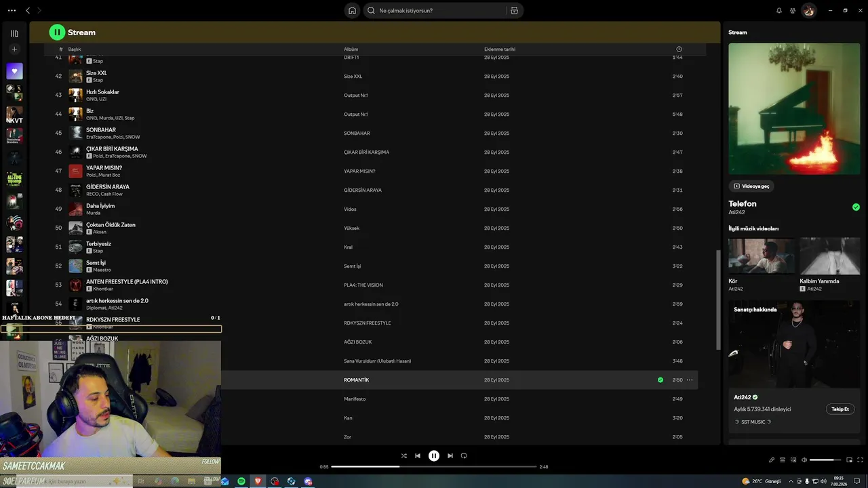Open the Ati242 link under Telefon
Image resolution: width=868 pixels, height=488 pixels.
[x=736, y=213]
